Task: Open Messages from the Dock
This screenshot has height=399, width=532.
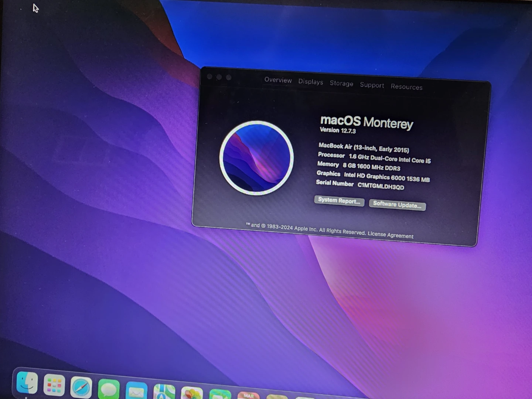Action: 109,389
